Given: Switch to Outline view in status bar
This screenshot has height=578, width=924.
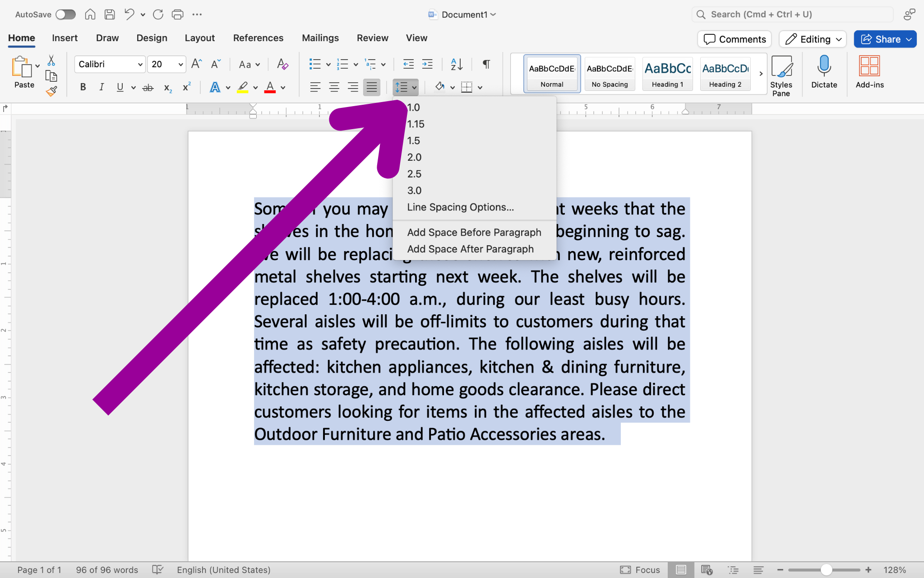Looking at the screenshot, I should pyautogui.click(x=733, y=570).
